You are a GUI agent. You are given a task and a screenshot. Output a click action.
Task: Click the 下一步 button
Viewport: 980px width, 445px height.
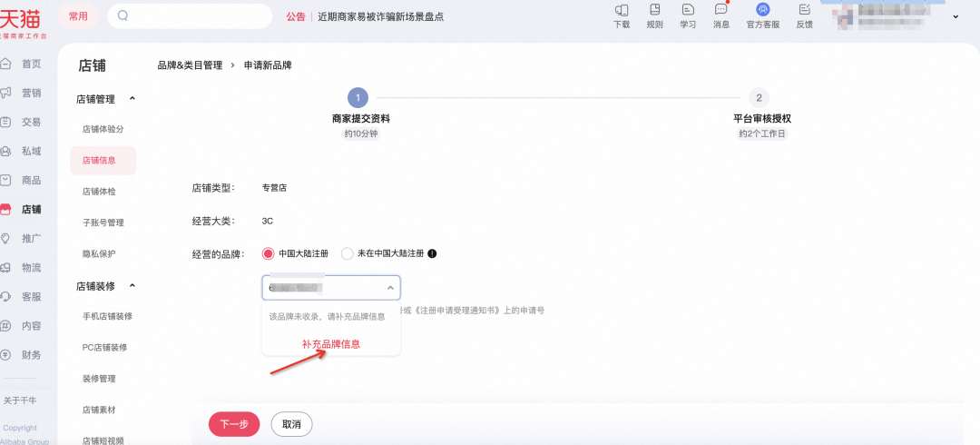(x=234, y=424)
